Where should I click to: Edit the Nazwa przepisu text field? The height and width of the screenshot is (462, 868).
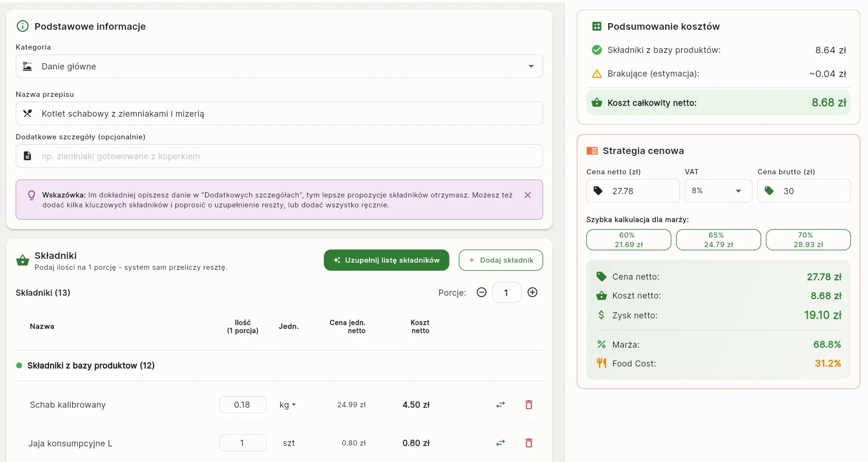click(284, 114)
